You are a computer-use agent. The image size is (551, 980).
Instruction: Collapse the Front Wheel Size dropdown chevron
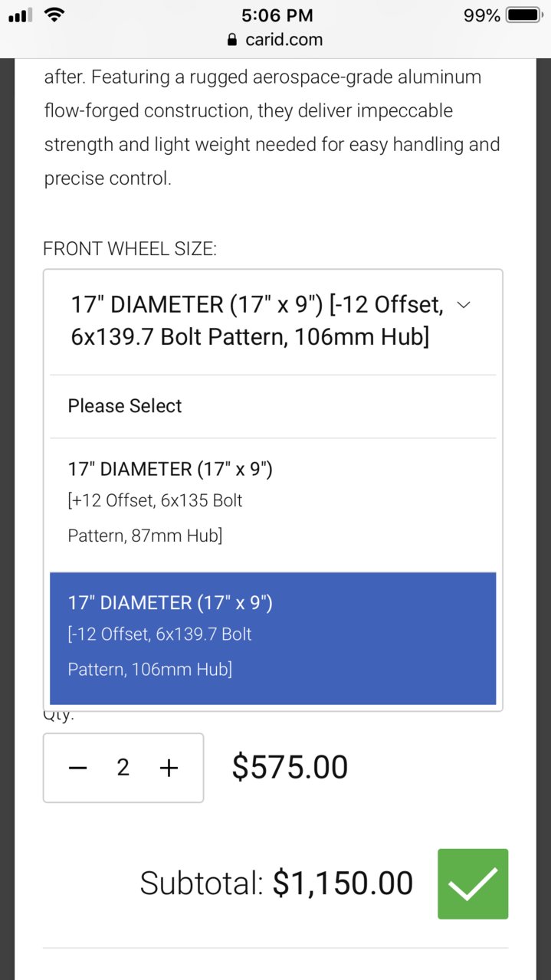pos(463,305)
